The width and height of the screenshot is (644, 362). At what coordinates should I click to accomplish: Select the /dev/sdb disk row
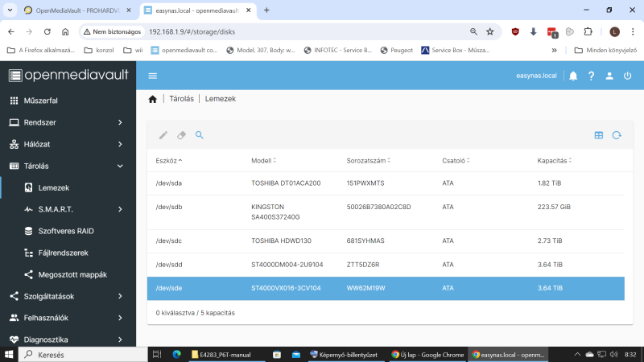tap(386, 212)
